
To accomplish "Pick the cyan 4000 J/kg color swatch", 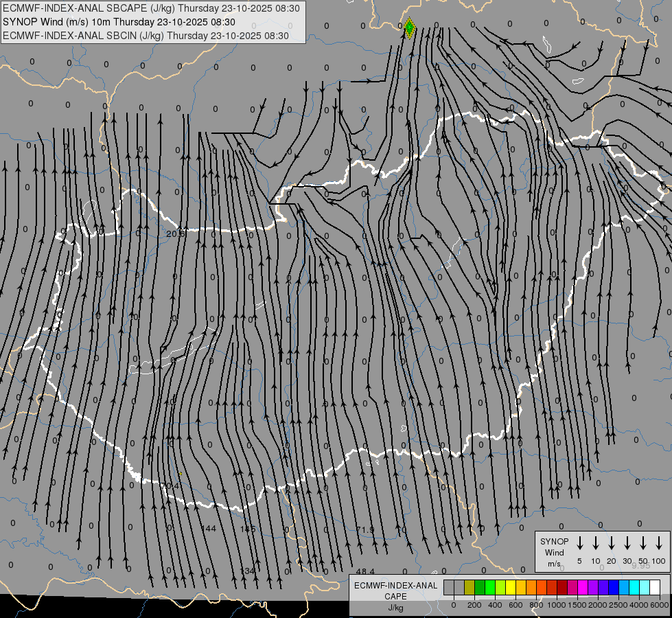I will click(x=634, y=587).
